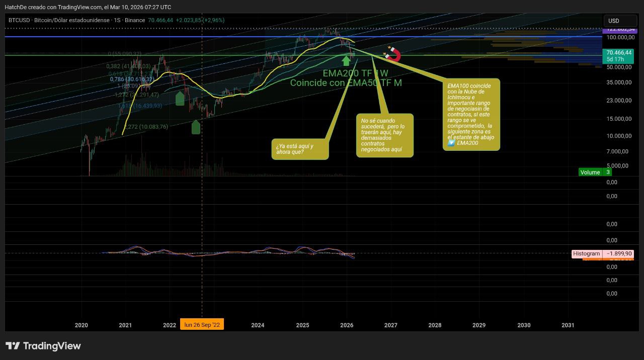This screenshot has height=360, width=644.
Task: Select the green Volume indicator label
Action: pos(590,172)
